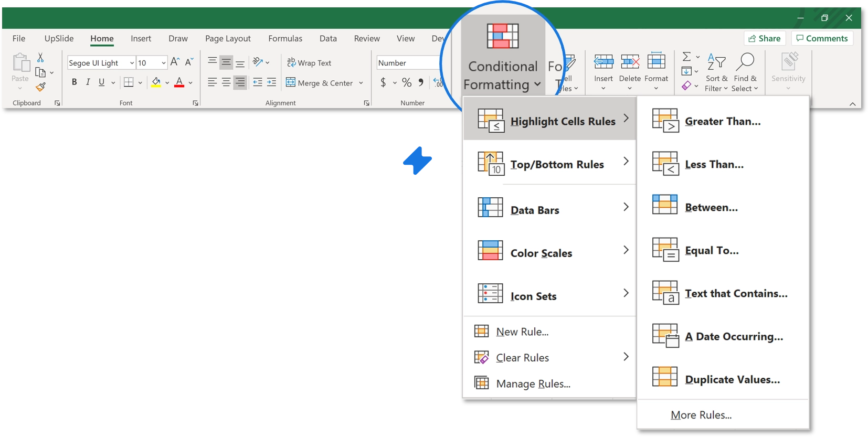Image resolution: width=868 pixels, height=437 pixels.
Task: Click the Cut scissors icon
Action: point(40,58)
